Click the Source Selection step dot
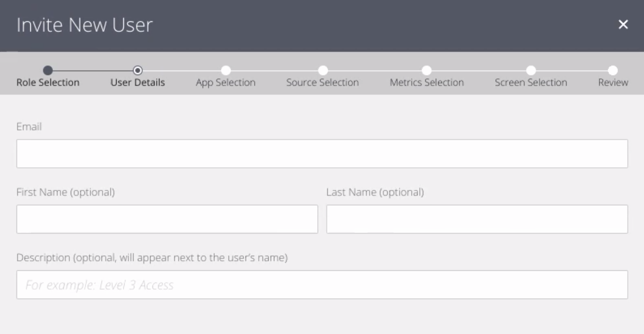 click(x=322, y=70)
